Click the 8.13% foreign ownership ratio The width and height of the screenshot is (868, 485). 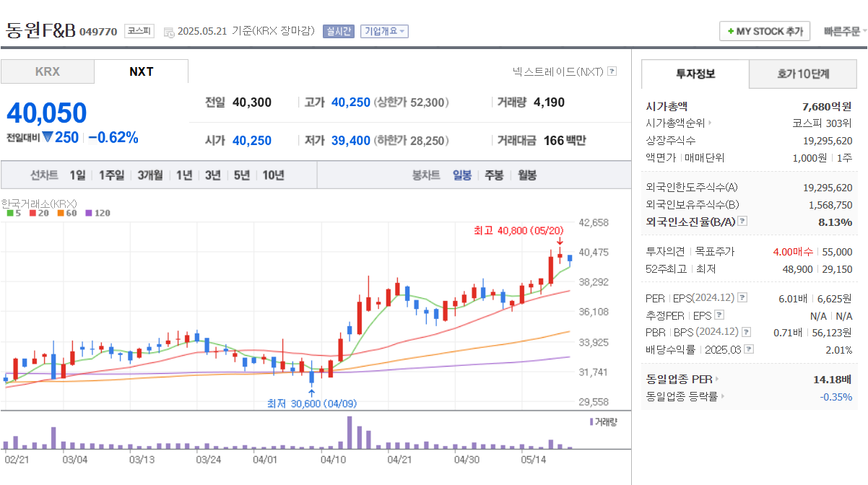[x=836, y=222]
